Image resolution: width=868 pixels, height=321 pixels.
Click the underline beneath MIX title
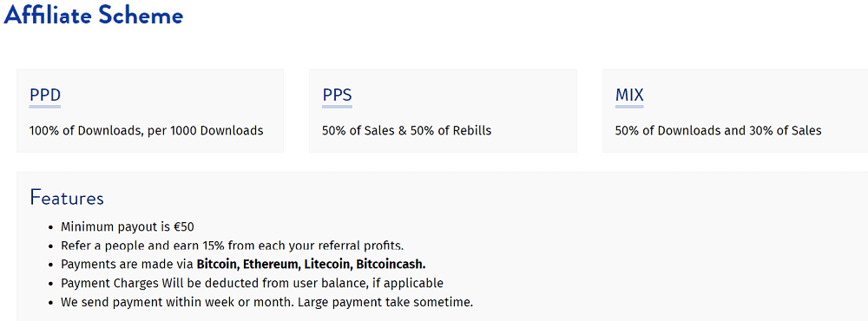[629, 106]
